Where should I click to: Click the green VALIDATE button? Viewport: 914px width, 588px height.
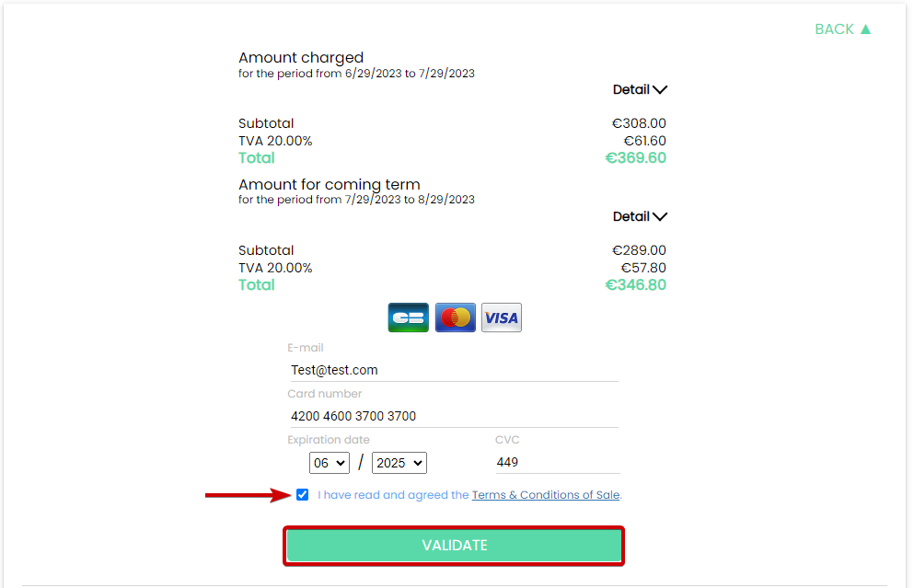(x=454, y=546)
